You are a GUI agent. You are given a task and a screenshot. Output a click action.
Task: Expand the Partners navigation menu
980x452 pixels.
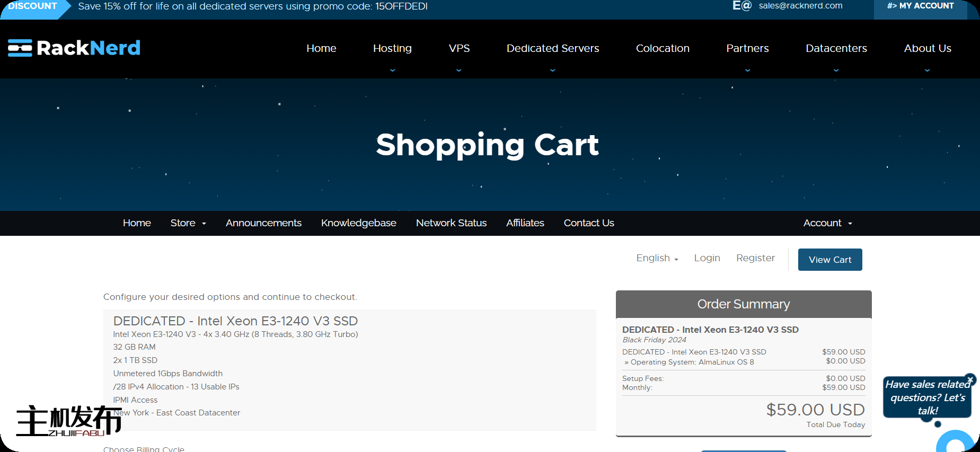coord(747,70)
